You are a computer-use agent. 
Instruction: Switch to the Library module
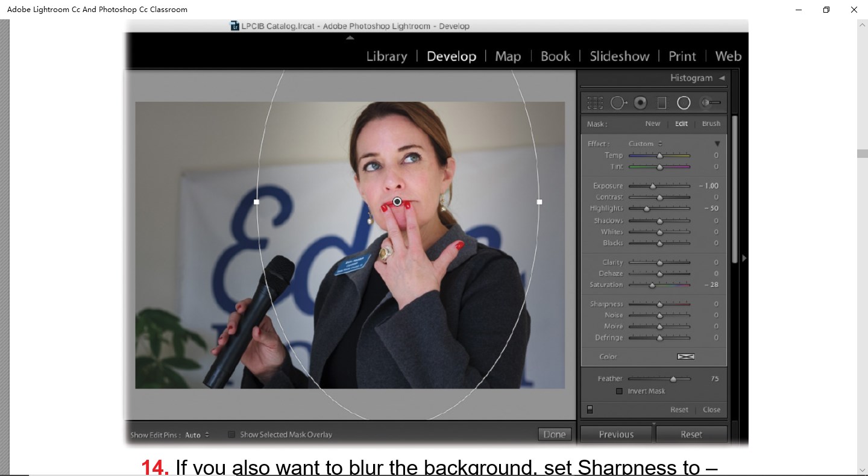point(386,56)
